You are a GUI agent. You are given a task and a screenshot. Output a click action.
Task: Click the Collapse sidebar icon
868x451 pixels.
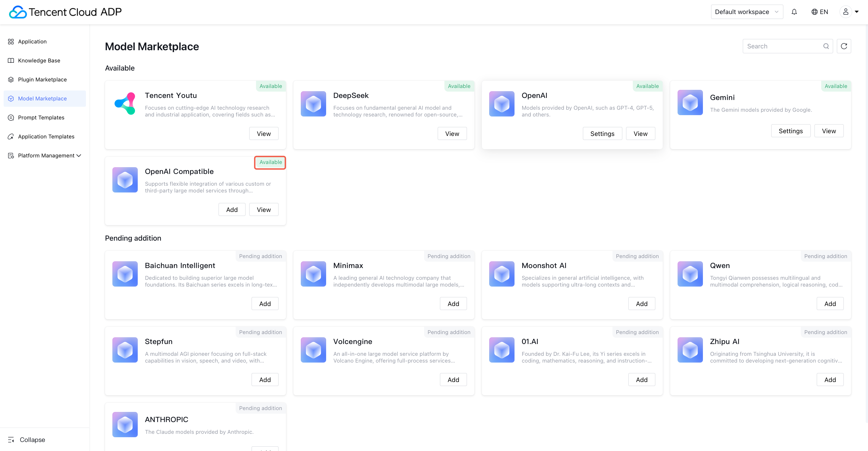coord(11,439)
